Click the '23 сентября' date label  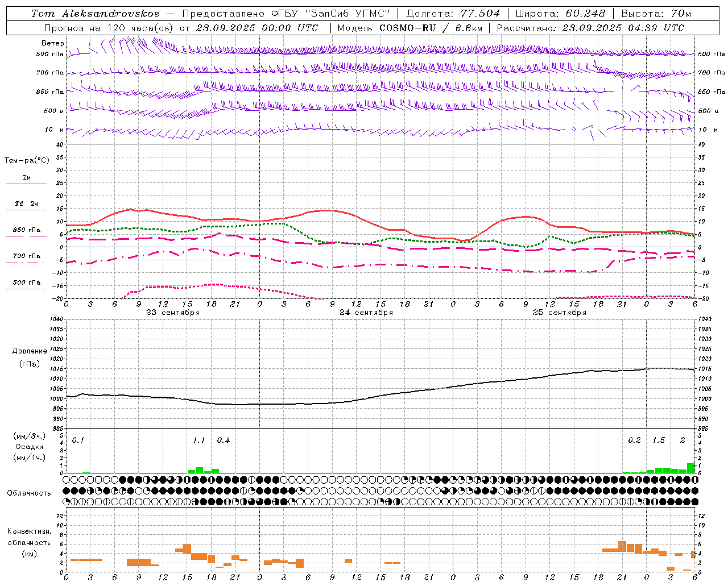click(x=173, y=313)
